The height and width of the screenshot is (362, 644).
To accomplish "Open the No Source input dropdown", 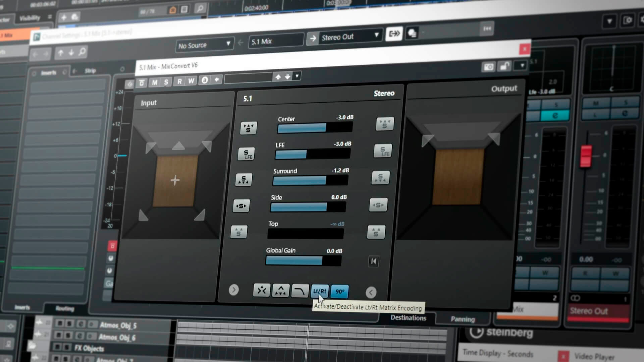I will point(204,45).
